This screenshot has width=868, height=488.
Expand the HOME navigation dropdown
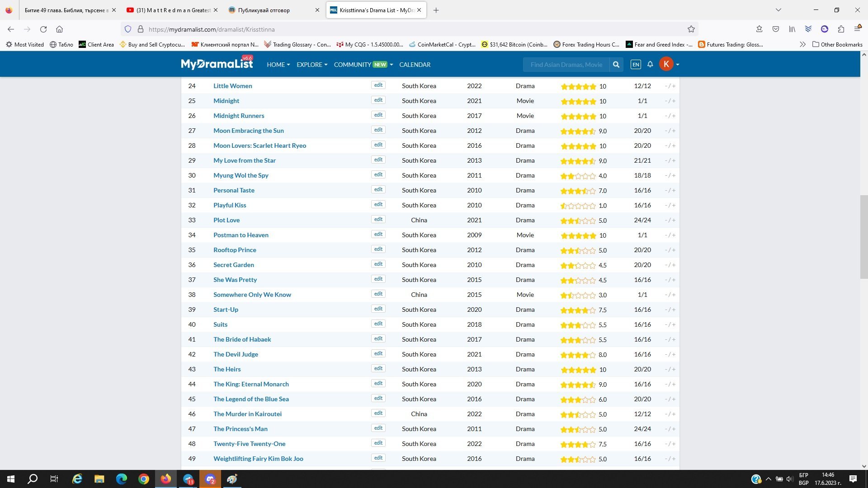(x=278, y=65)
